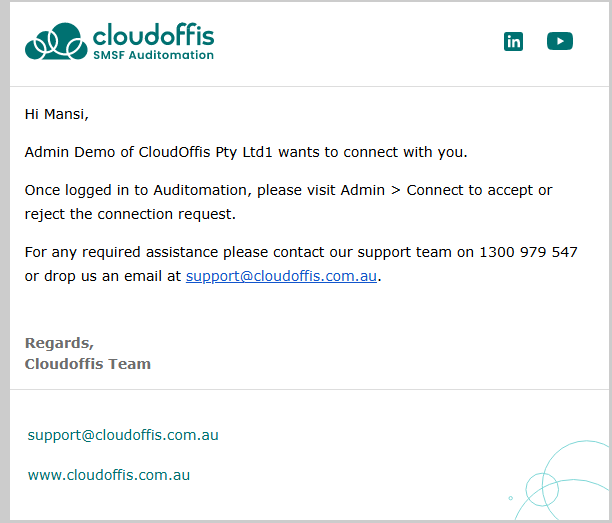Click the support phone number 1300 979 547
This screenshot has height=523, width=612.
[529, 252]
